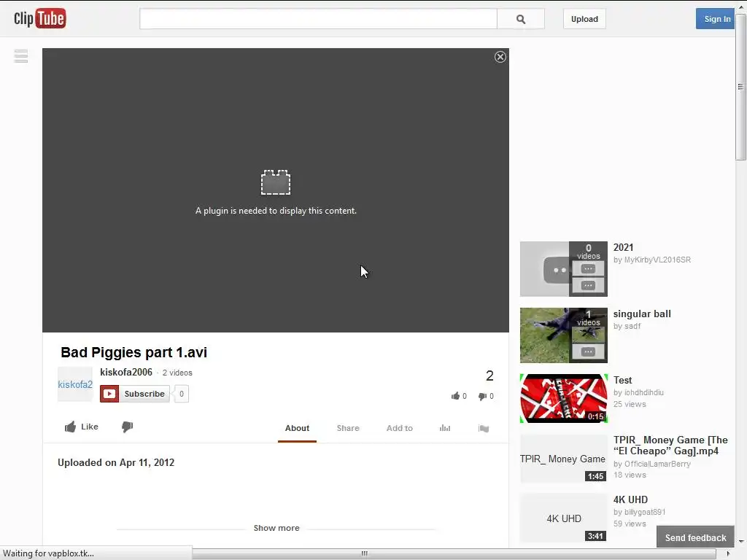Play the 4K UHD video thumbnail

click(564, 518)
